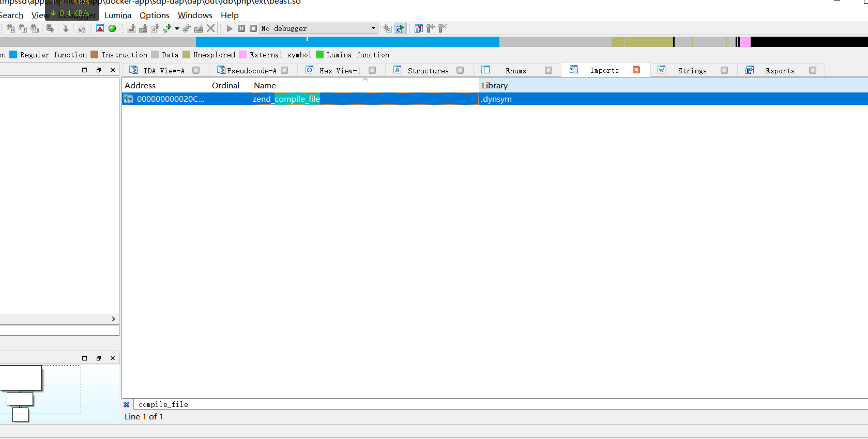Click the search immediate value toolbar icon

pos(11,28)
